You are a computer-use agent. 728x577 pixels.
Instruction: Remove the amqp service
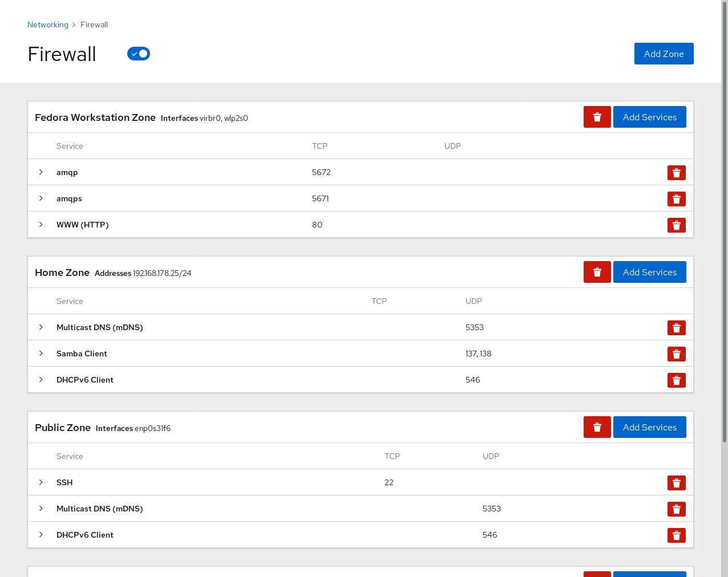[x=676, y=173]
